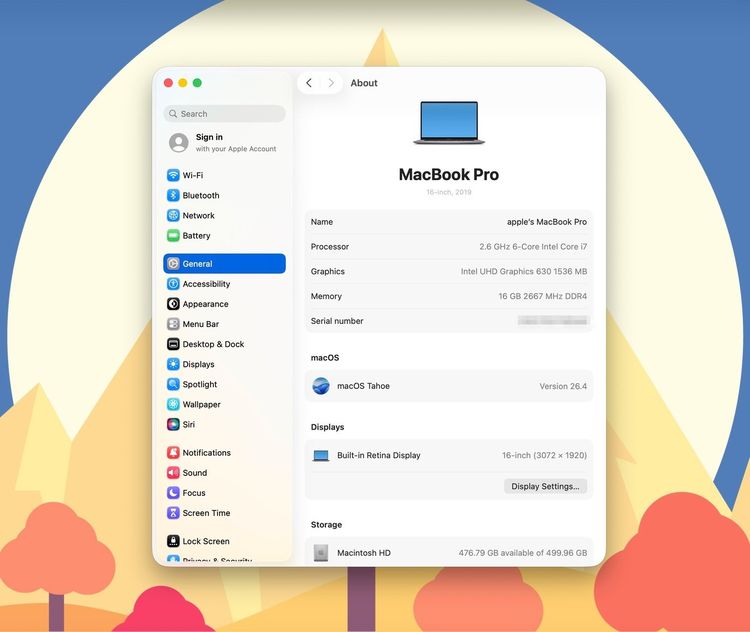Click the Screen Time hourglass icon
The width and height of the screenshot is (750, 632).
173,513
